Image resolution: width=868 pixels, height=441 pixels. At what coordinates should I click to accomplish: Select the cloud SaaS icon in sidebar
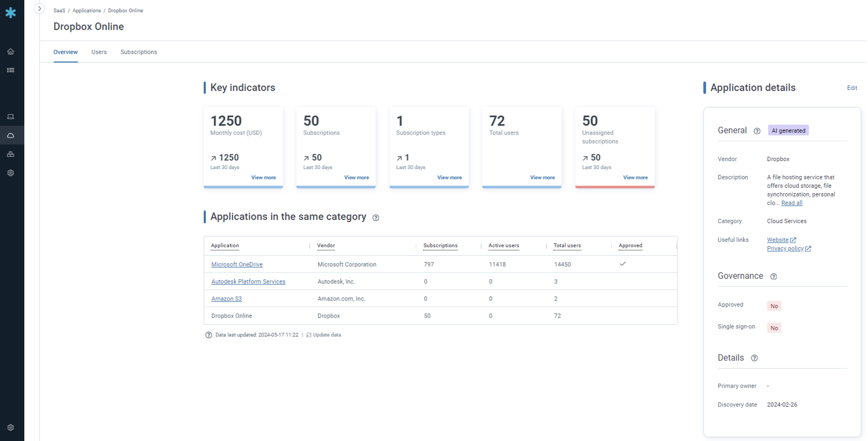point(10,136)
